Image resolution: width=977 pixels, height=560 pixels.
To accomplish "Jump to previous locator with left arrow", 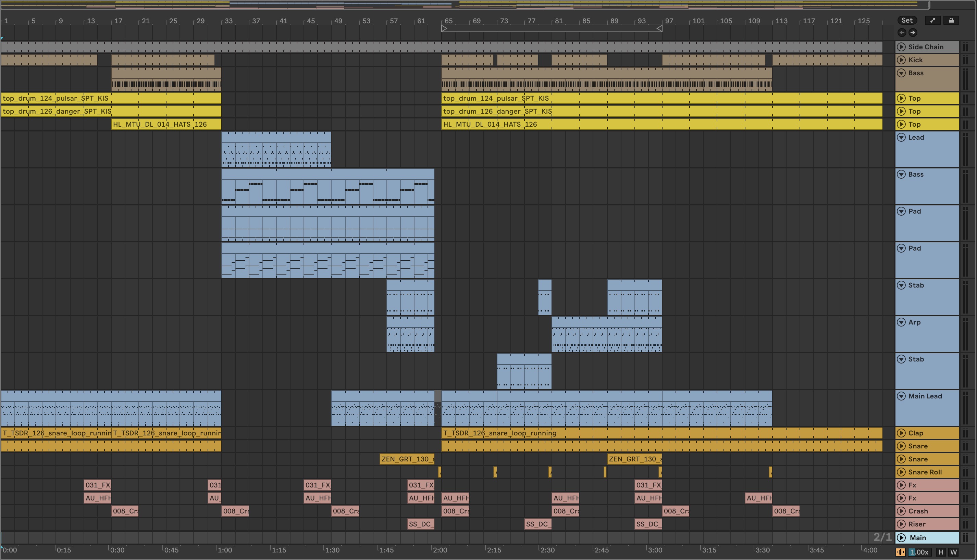I will [x=902, y=32].
